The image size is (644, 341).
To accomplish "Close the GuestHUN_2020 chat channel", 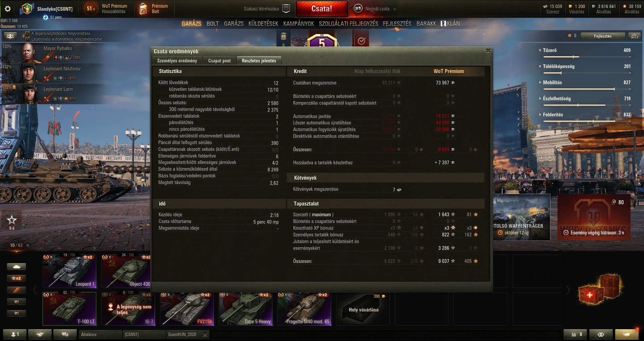I will [x=205, y=334].
